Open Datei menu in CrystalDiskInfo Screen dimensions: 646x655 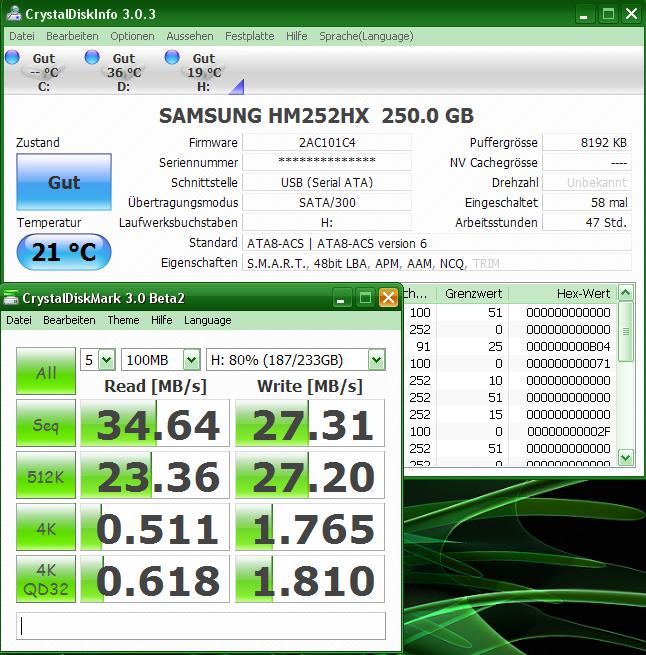pos(22,36)
